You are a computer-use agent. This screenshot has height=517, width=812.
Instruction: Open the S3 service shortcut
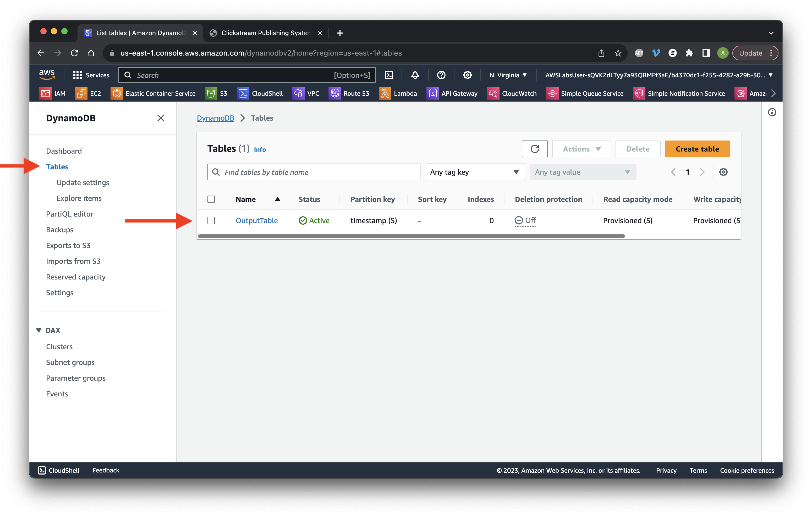[216, 94]
